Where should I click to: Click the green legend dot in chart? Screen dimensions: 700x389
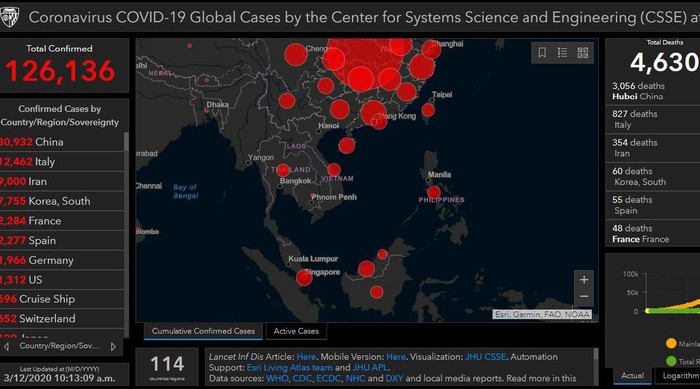pyautogui.click(x=671, y=361)
